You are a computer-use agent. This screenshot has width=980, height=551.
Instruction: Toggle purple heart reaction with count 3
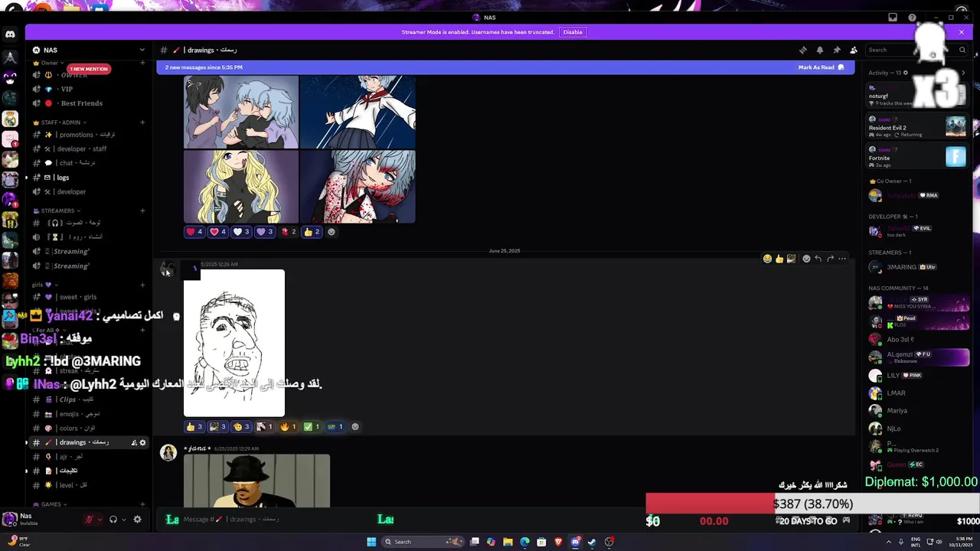[265, 232]
